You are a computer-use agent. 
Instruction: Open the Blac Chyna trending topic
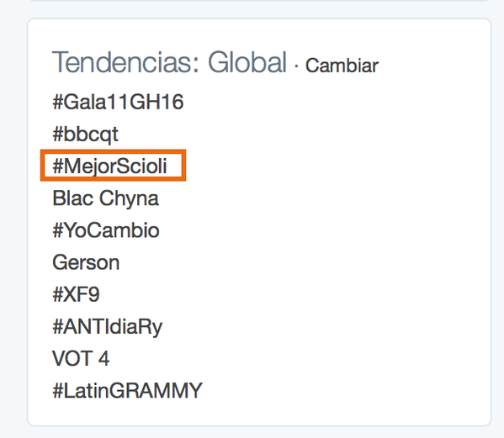[105, 198]
